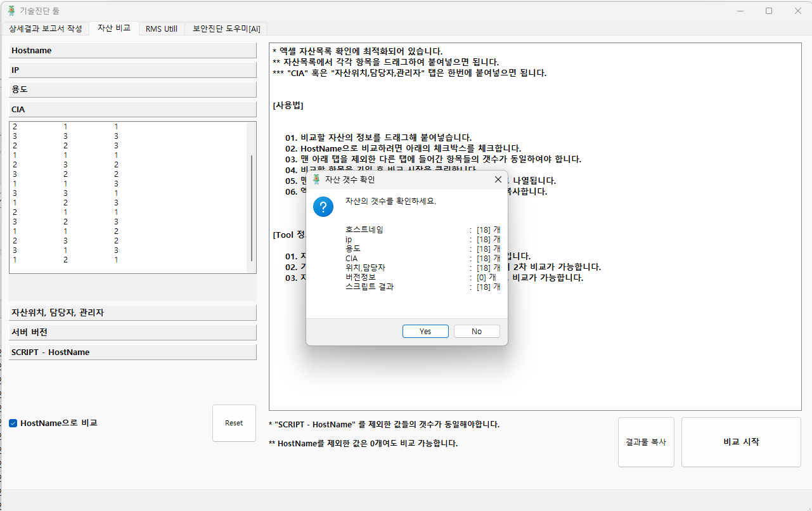812x511 pixels.
Task: Open the RMS Utill tab
Action: tap(162, 29)
